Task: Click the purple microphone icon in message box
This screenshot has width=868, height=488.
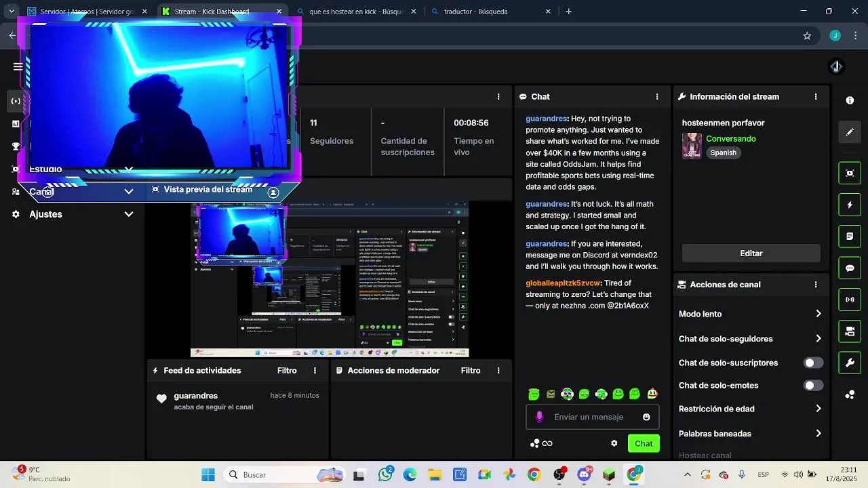Action: point(540,417)
